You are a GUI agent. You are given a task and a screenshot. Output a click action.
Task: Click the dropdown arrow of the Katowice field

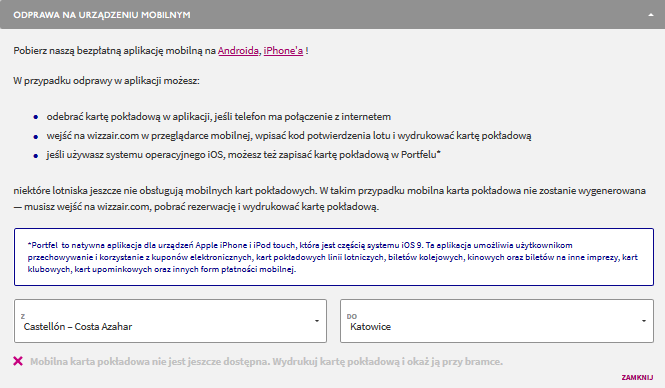(644, 321)
